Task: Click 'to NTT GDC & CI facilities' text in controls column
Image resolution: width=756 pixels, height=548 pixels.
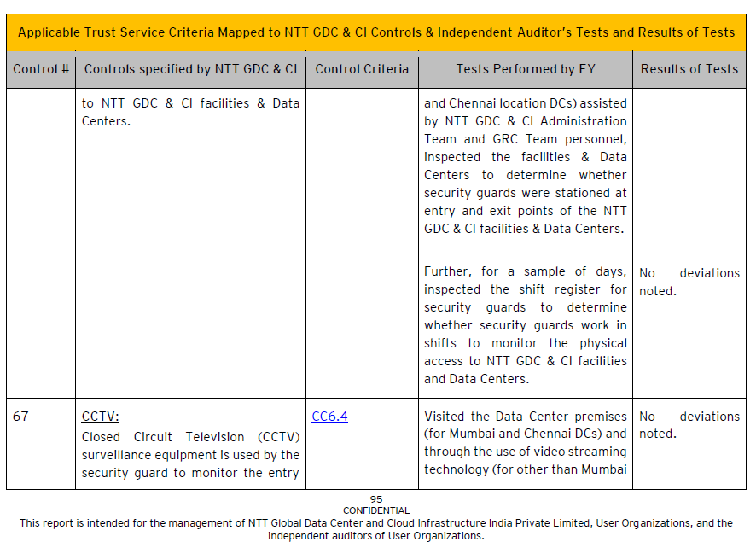Action: point(190,112)
